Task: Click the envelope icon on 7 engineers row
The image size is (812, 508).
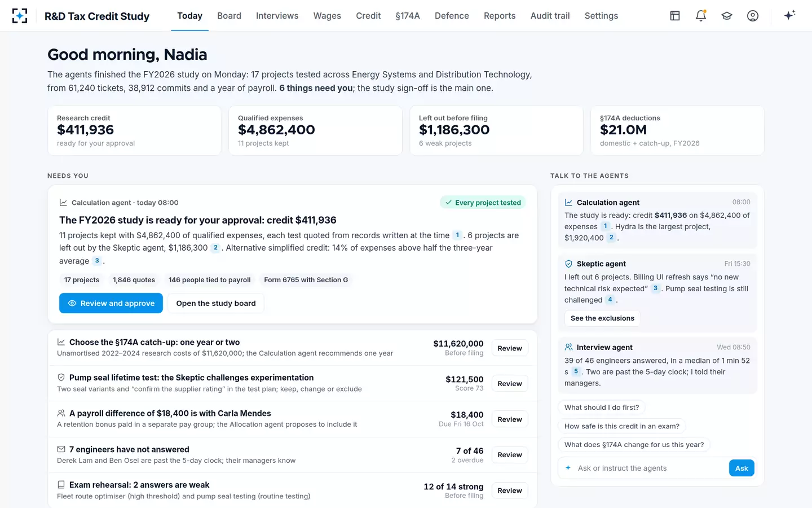Action: [61, 449]
